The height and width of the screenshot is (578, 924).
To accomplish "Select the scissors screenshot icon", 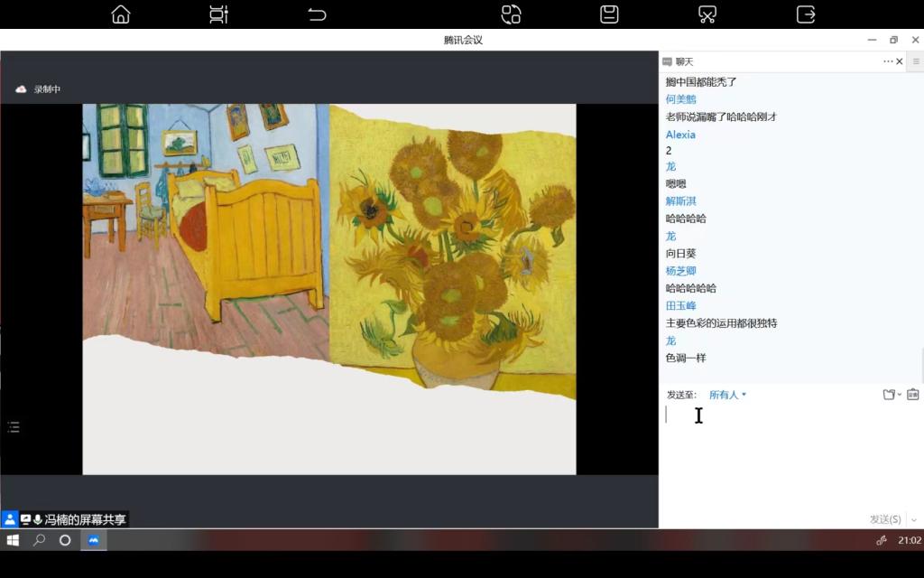I will pyautogui.click(x=707, y=14).
